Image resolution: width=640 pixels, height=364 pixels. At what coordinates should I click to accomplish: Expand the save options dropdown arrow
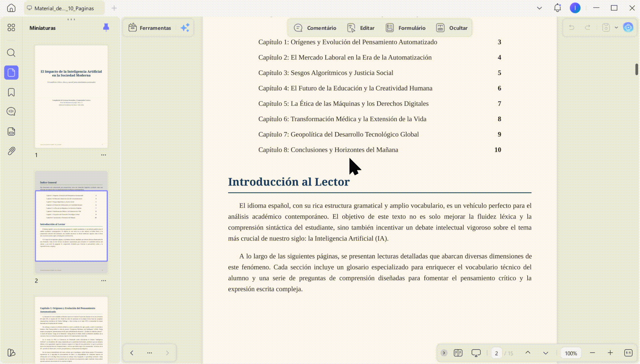(616, 27)
